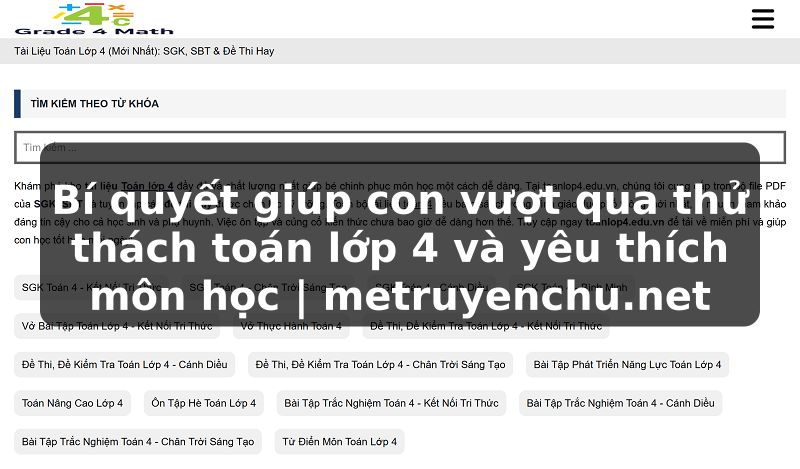Open Bài Tập Phát Triển Năng Lực Toán Lớp 4
Viewport: 800px width, 469px height.
pyautogui.click(x=627, y=364)
